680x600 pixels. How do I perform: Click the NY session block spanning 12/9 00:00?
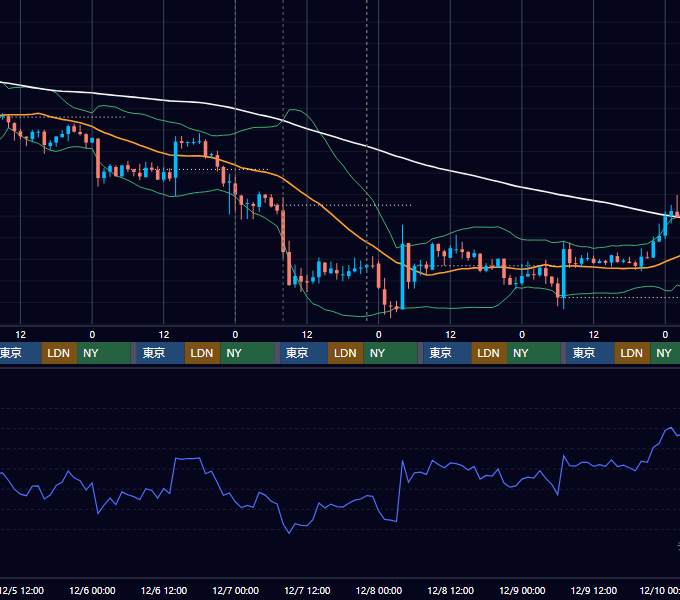534,353
